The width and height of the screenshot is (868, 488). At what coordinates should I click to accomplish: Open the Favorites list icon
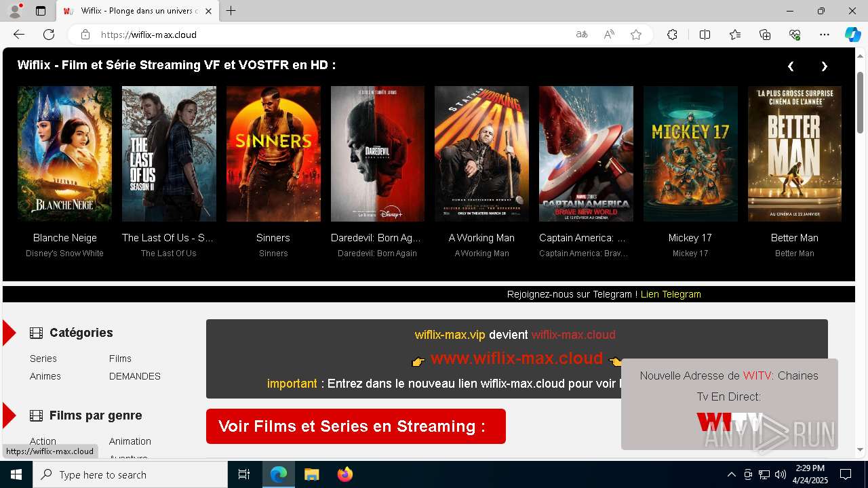click(x=735, y=35)
